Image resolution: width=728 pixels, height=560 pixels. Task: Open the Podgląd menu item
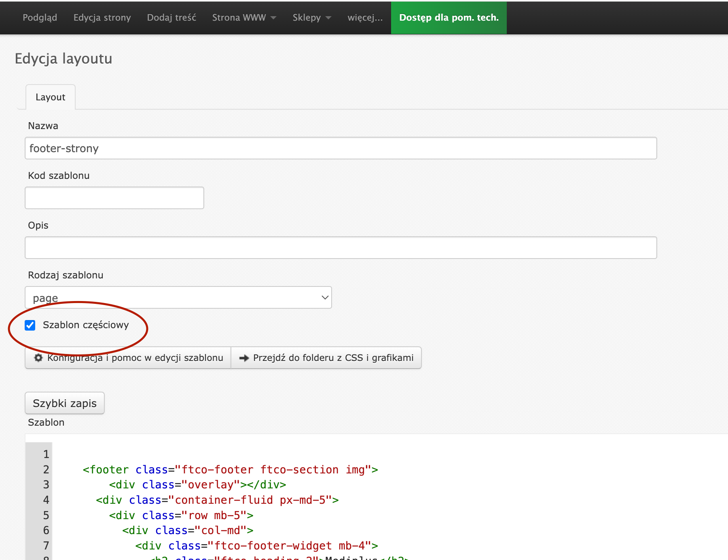pos(40,17)
